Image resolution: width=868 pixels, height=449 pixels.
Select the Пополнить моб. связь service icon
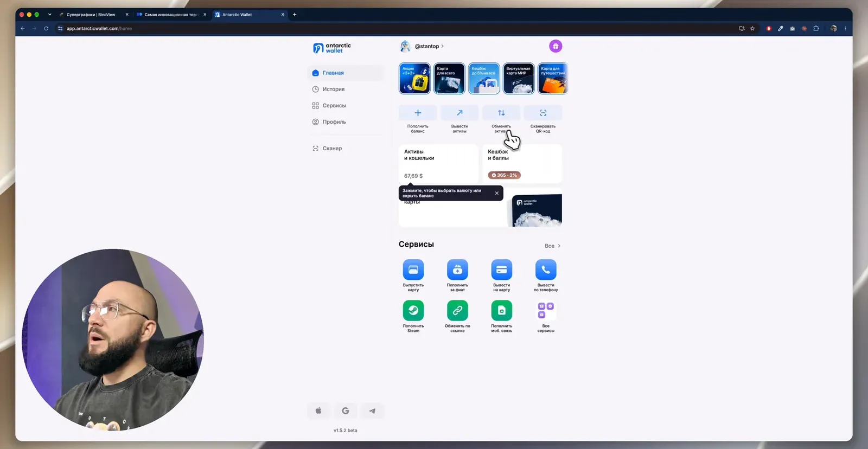(x=502, y=311)
